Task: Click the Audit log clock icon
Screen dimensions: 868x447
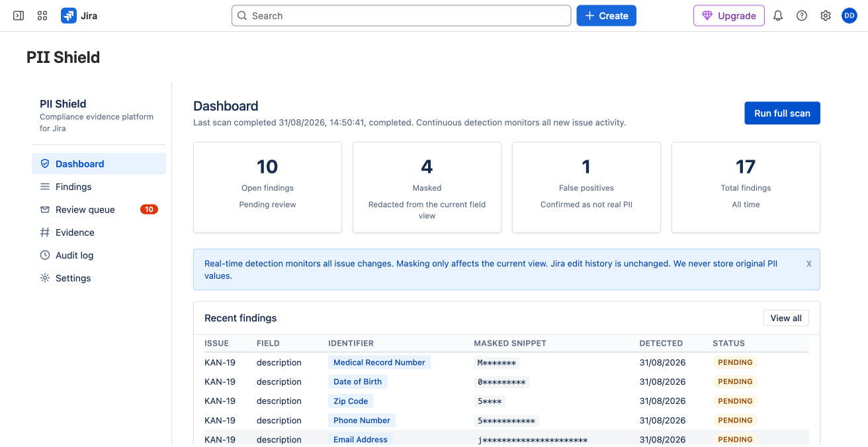Action: click(x=45, y=255)
